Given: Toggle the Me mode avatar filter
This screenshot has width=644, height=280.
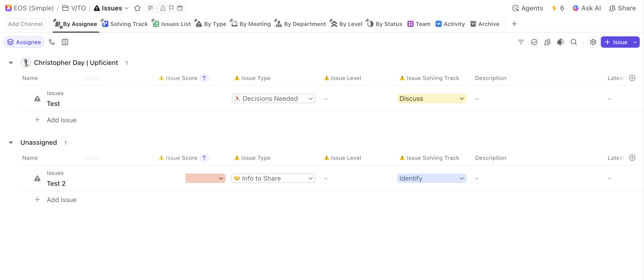Looking at the screenshot, I should (x=560, y=42).
